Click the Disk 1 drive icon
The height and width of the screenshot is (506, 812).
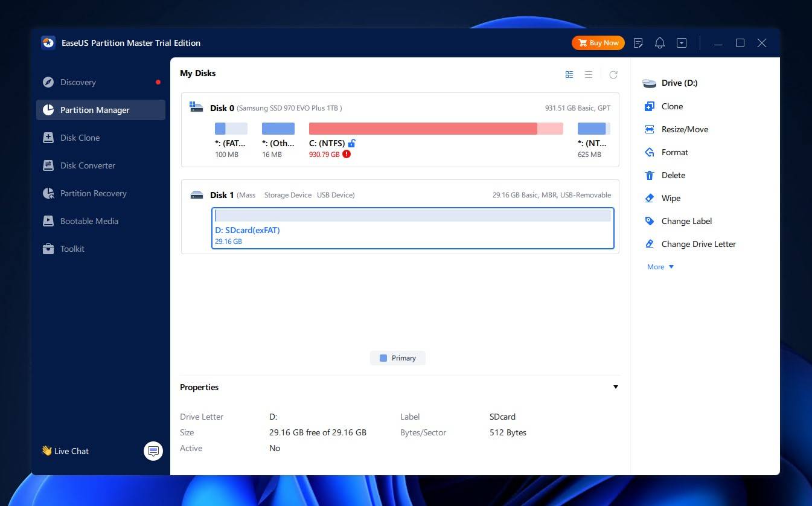[x=196, y=195]
